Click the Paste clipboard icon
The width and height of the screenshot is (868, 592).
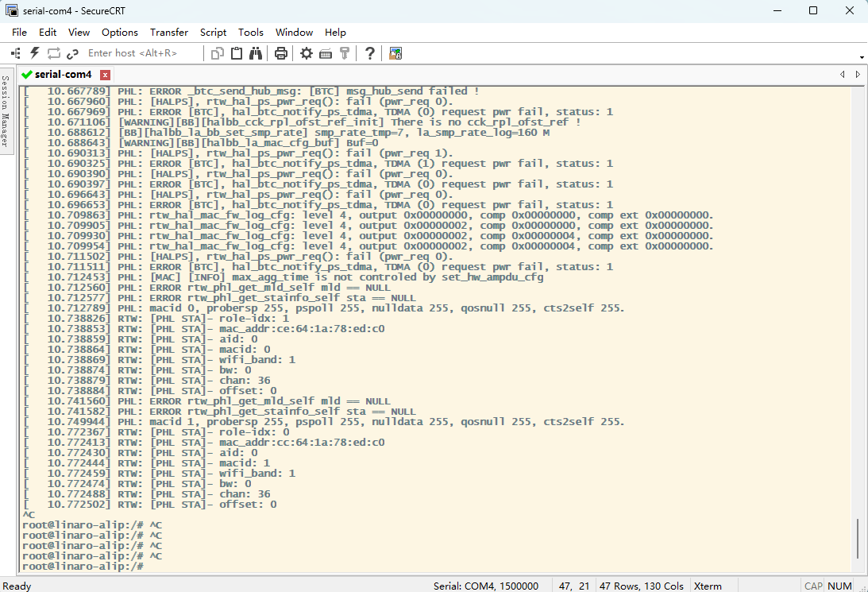237,53
